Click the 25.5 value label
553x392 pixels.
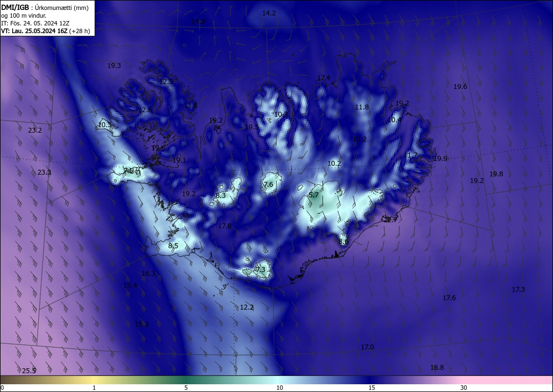point(29,371)
